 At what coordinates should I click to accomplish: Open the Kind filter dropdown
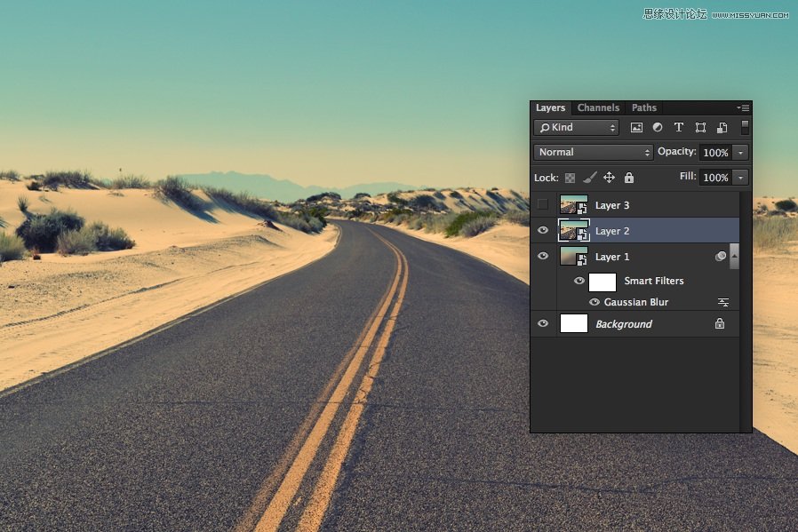click(577, 128)
